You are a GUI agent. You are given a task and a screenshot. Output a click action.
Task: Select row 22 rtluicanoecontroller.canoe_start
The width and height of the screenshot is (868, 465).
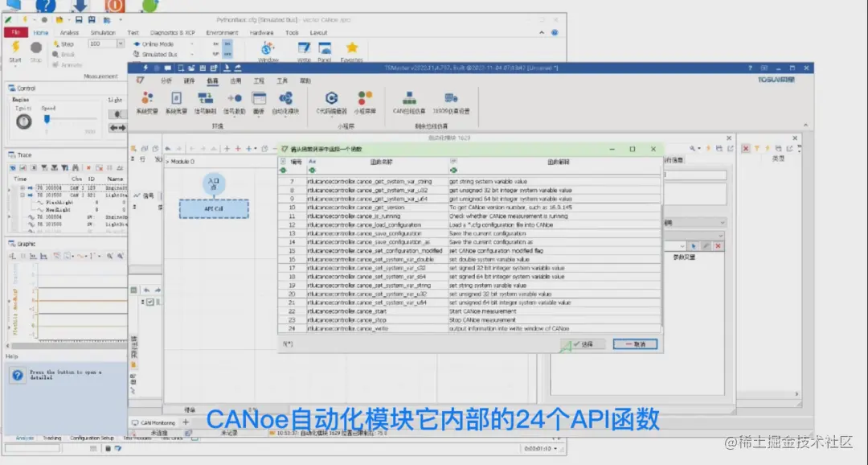point(469,311)
